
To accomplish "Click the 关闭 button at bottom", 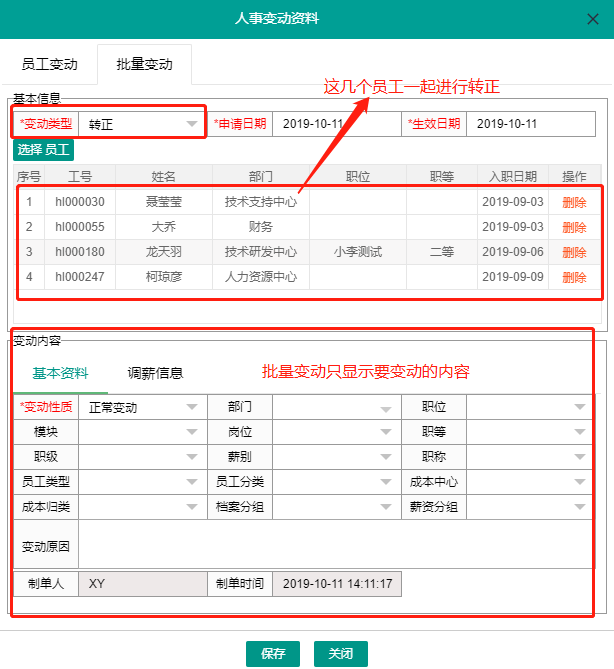I will pos(340,654).
